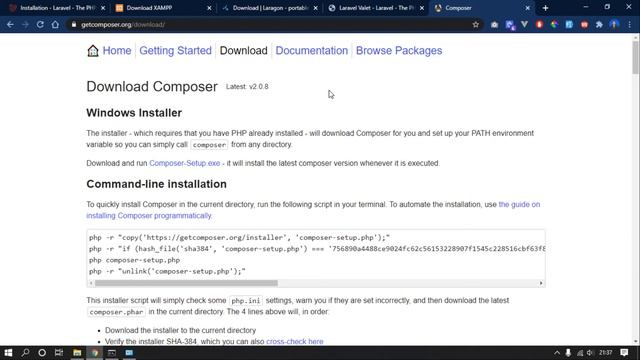Open the browser home page icon
The image size is (640, 360).
coord(55,24)
